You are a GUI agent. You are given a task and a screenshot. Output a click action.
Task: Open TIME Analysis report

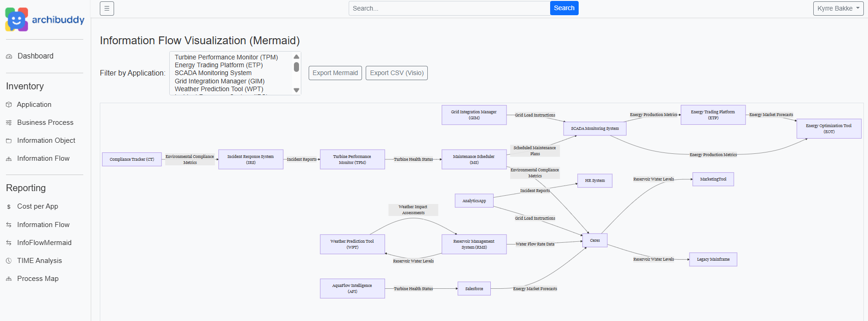click(x=39, y=261)
